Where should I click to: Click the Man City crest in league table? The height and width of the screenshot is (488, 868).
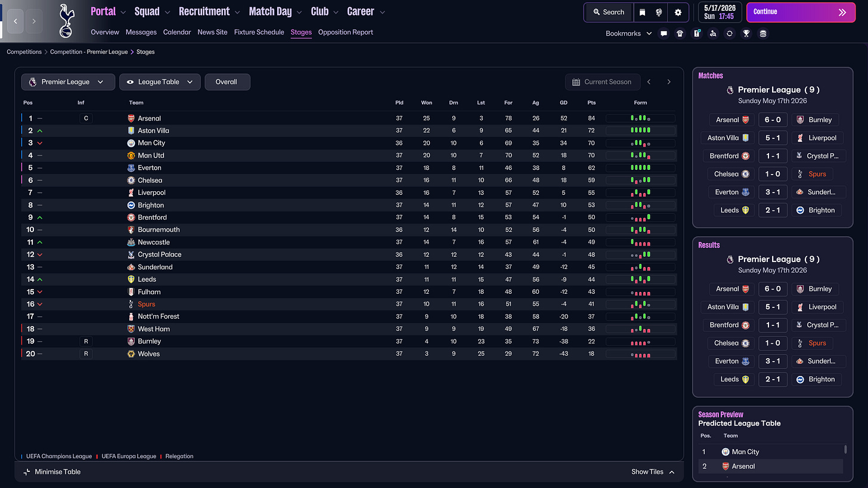click(x=131, y=143)
